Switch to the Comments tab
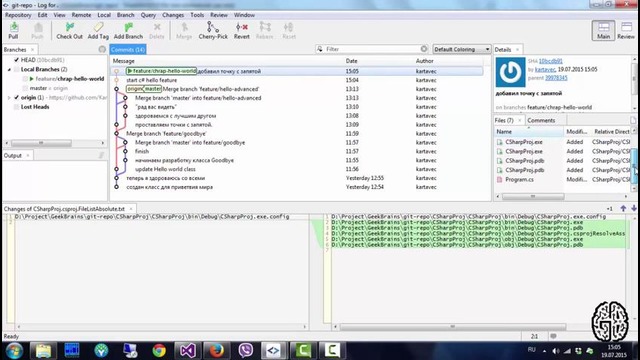 pyautogui.click(x=541, y=120)
